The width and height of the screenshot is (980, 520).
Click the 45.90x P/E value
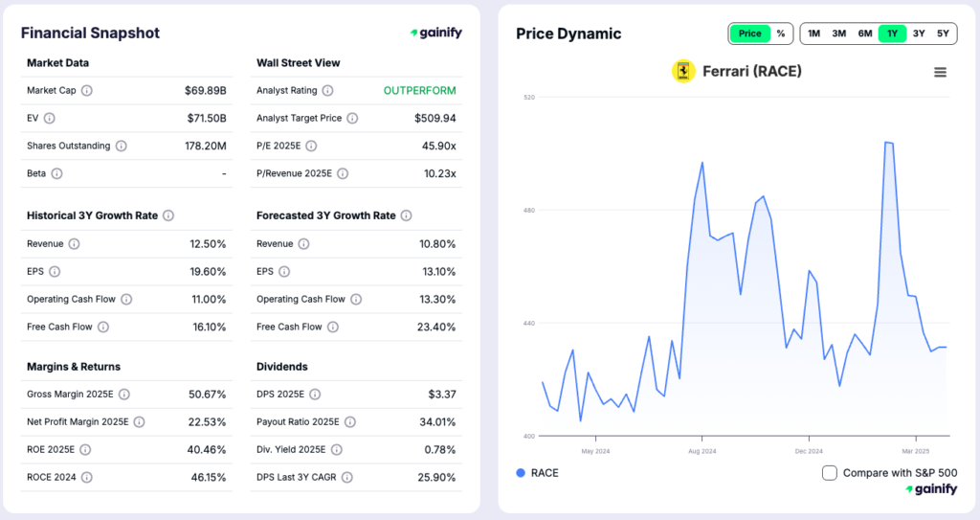pos(438,146)
